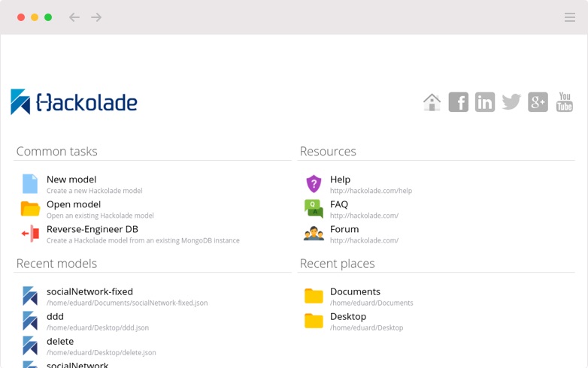Open the FAQ resource link
This screenshot has width=588, height=368.
(338, 204)
